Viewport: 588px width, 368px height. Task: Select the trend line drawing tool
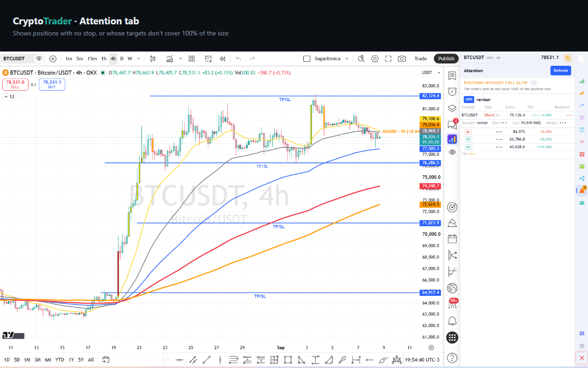(x=207, y=360)
